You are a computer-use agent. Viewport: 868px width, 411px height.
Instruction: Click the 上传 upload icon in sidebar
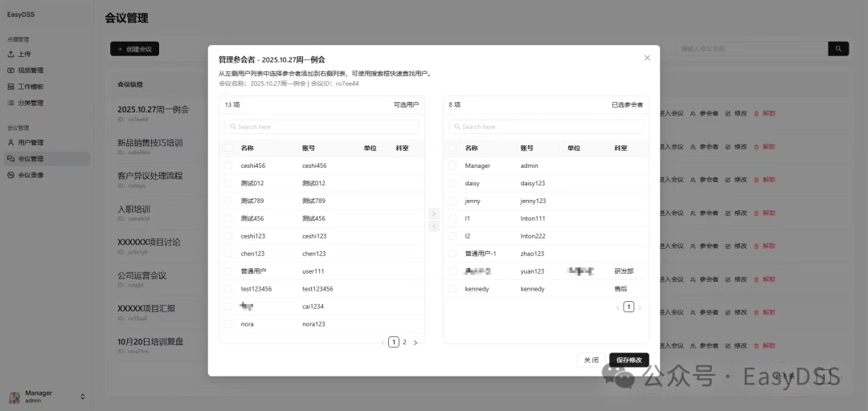11,54
